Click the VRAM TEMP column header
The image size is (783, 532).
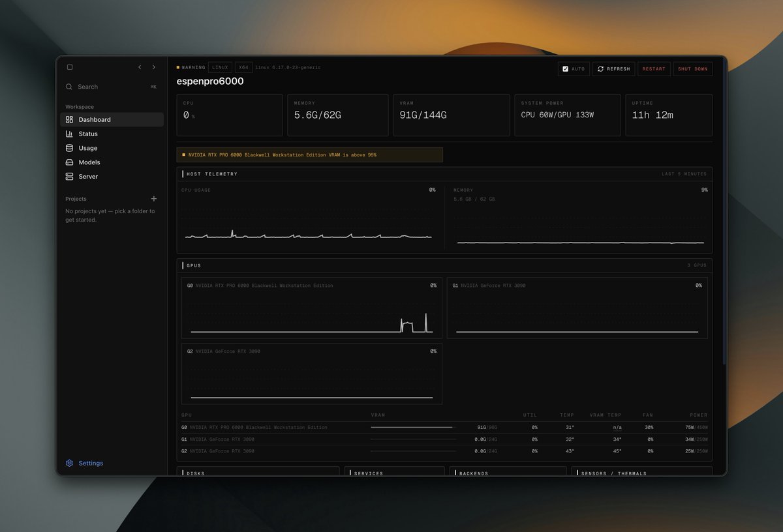click(x=606, y=415)
